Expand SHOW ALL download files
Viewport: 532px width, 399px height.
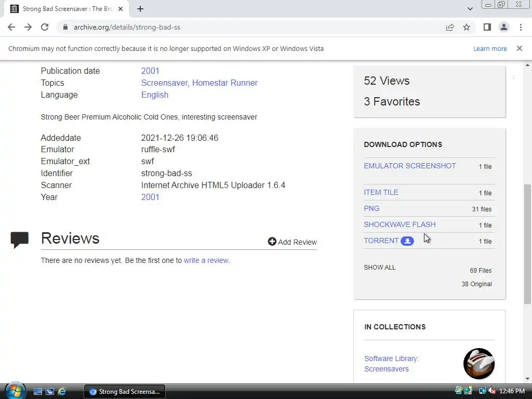[380, 268]
